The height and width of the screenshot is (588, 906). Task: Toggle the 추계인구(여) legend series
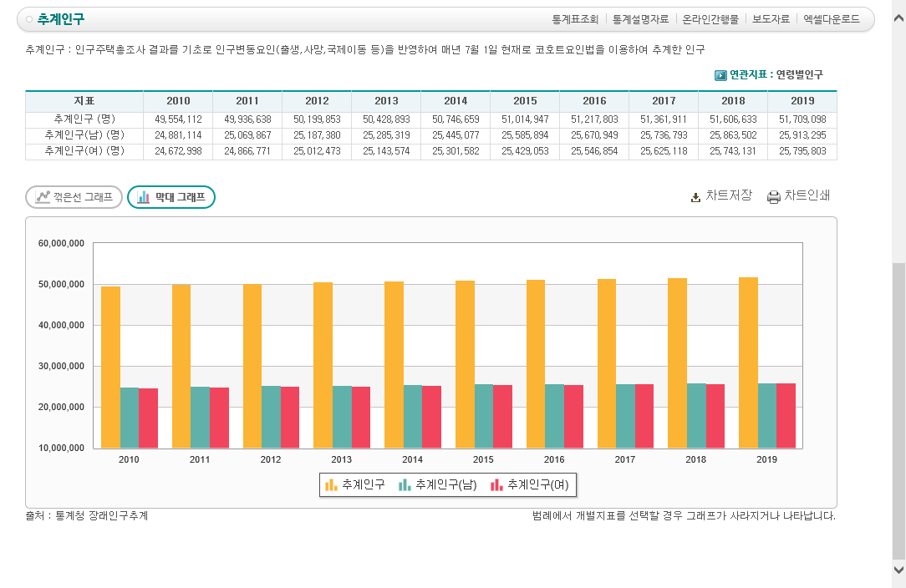tap(529, 484)
